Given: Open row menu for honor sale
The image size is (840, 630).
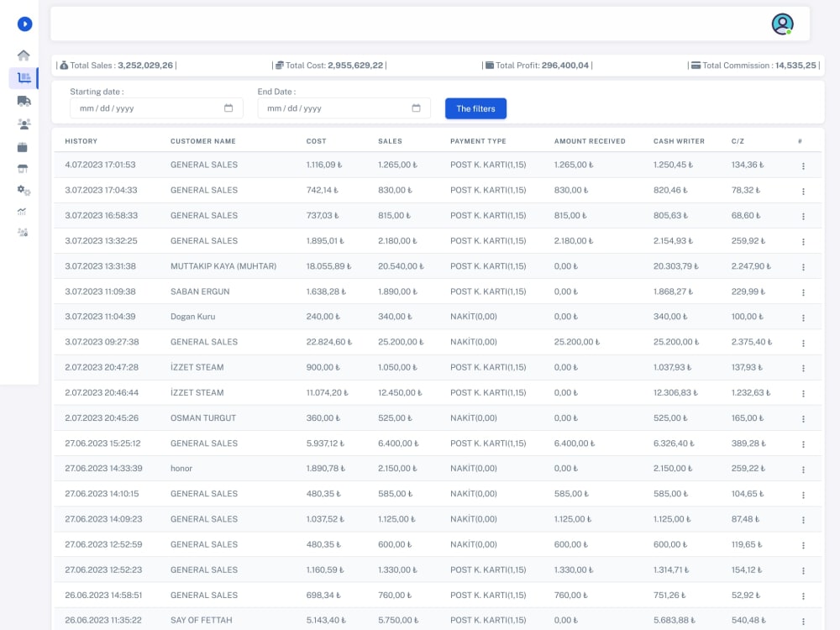Looking at the screenshot, I should click(x=803, y=470).
